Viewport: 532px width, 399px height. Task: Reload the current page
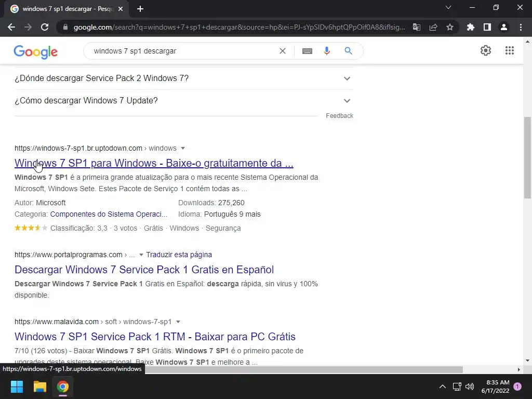(45, 27)
